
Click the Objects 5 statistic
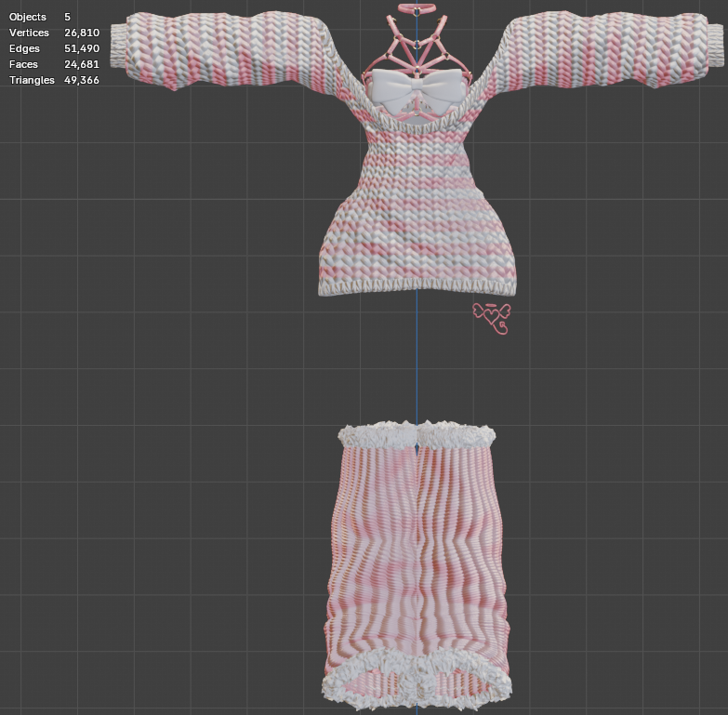40,17
